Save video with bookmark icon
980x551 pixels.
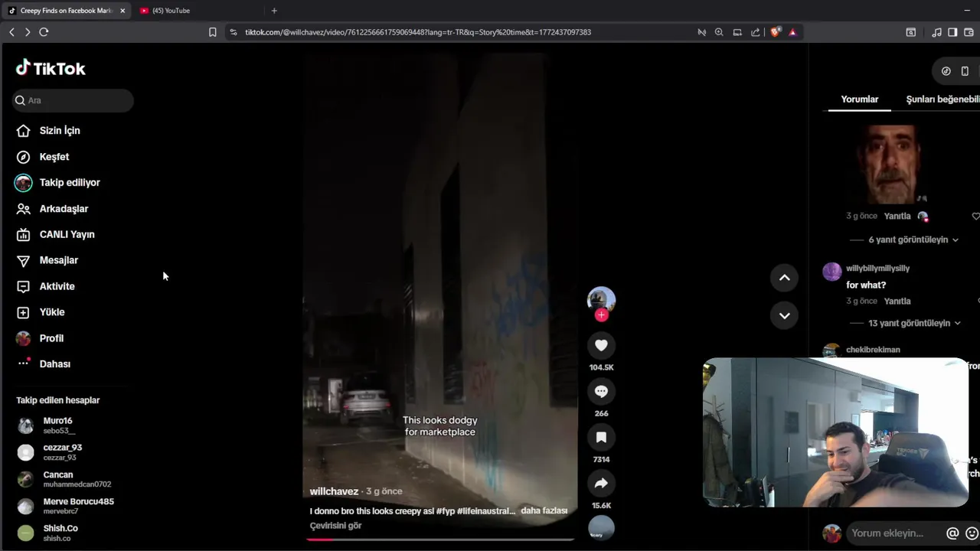coord(601,437)
